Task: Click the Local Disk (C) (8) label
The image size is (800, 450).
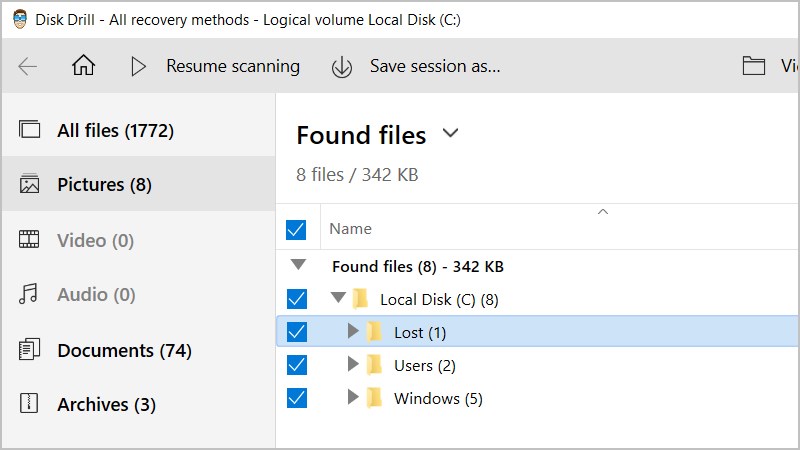Action: pos(439,299)
